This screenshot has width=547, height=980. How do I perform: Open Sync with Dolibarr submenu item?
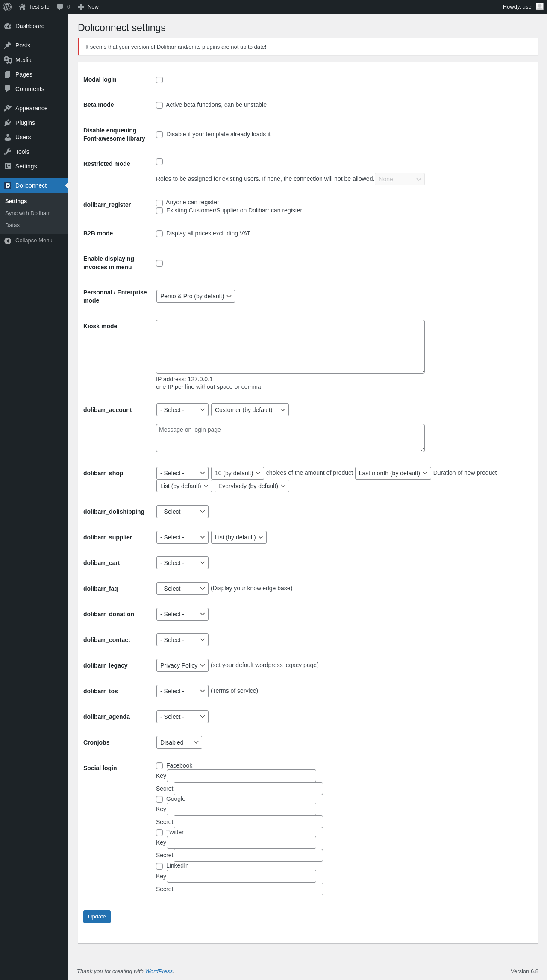[27, 213]
